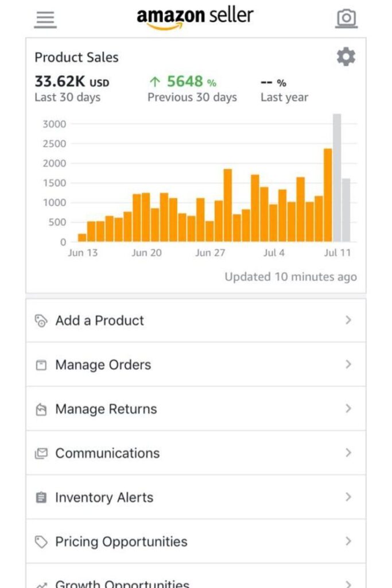Image resolution: width=392 pixels, height=588 pixels.
Task: Tap the camera scan icon
Action: point(346,18)
